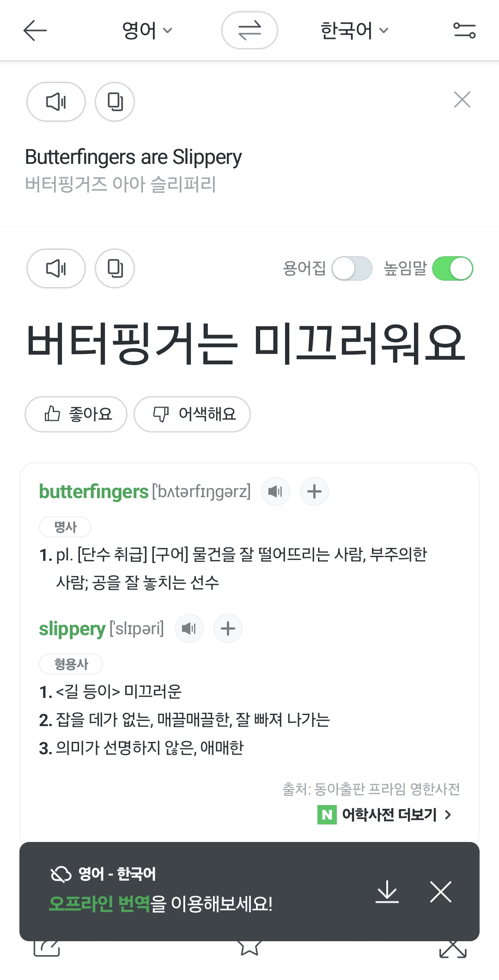Image resolution: width=499 pixels, height=980 pixels.
Task: Open the 영어 source language dropdown
Action: tap(146, 30)
